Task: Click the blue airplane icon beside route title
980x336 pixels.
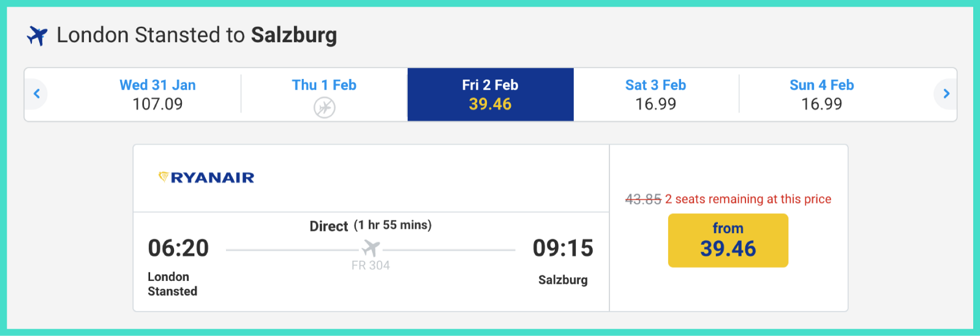Action: [37, 36]
